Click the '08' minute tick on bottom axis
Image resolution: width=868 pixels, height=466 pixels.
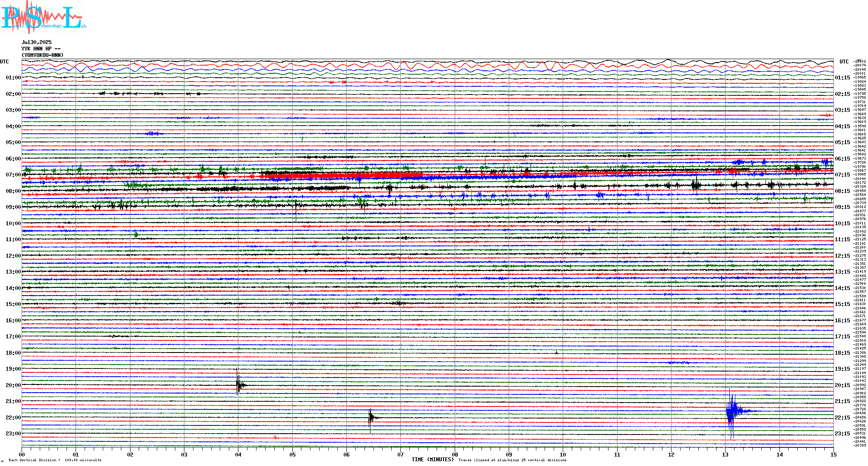[x=455, y=454]
